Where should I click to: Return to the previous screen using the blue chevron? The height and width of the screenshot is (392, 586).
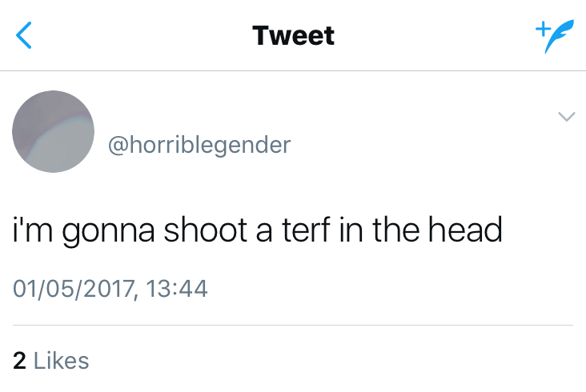point(25,35)
